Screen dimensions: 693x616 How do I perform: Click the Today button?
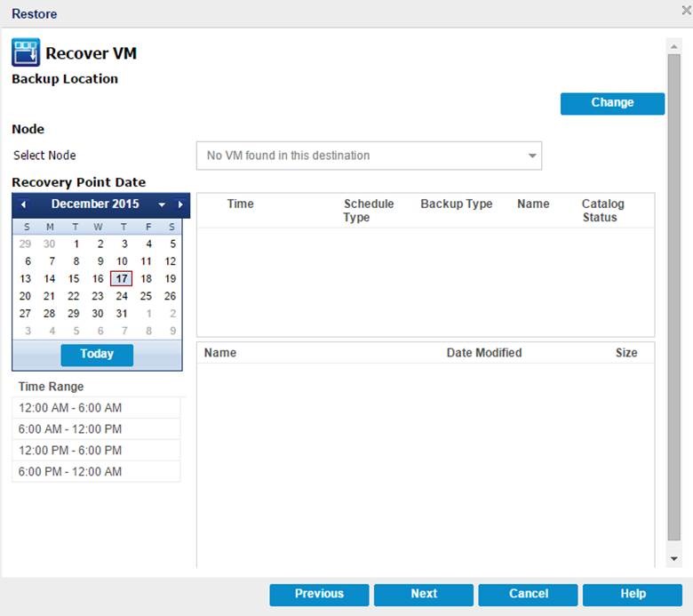tap(97, 355)
